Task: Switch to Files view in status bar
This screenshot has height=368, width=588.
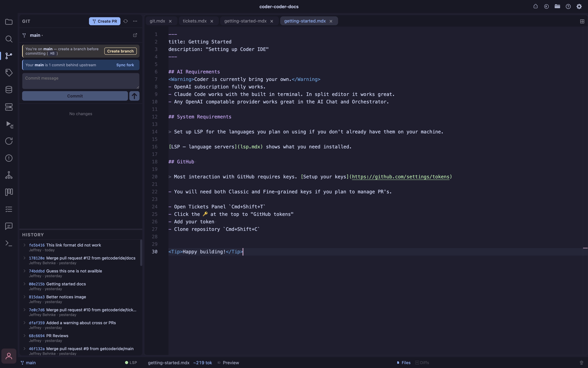Action: pyautogui.click(x=403, y=363)
